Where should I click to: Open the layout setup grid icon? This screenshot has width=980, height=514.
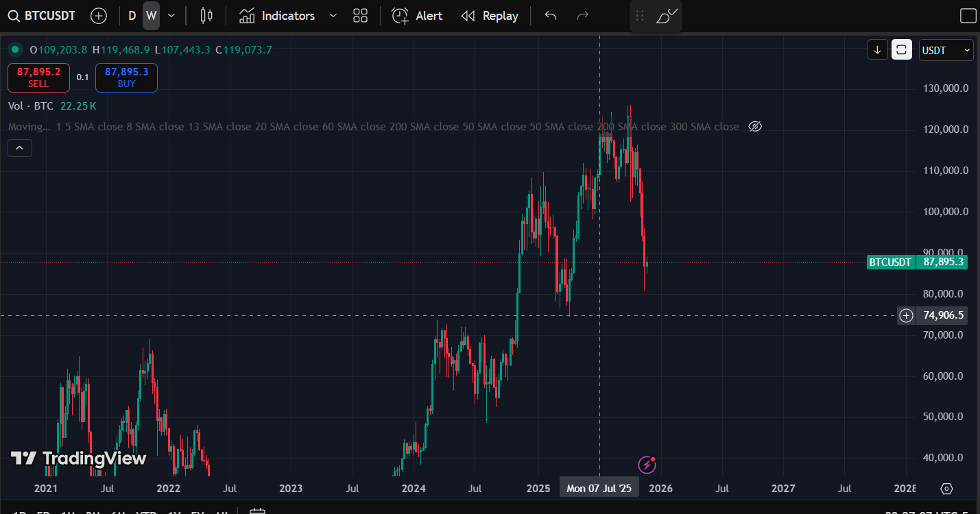(360, 16)
